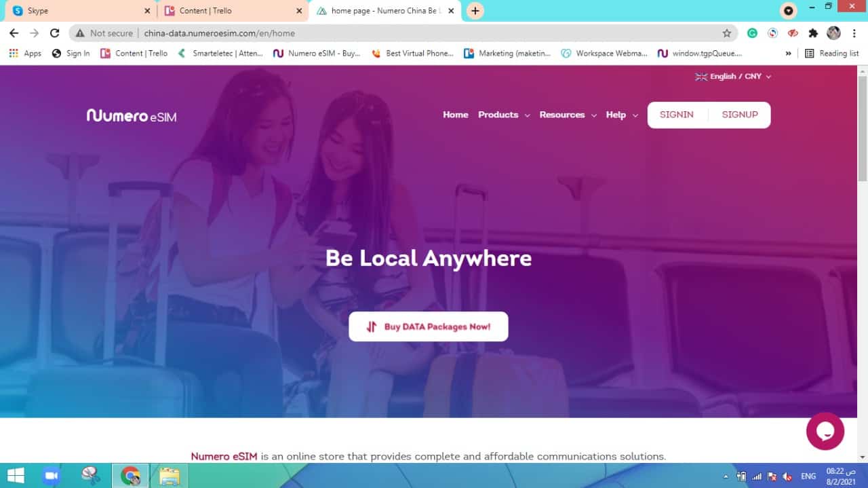
Task: Click the SIGNIN button
Action: 676,115
